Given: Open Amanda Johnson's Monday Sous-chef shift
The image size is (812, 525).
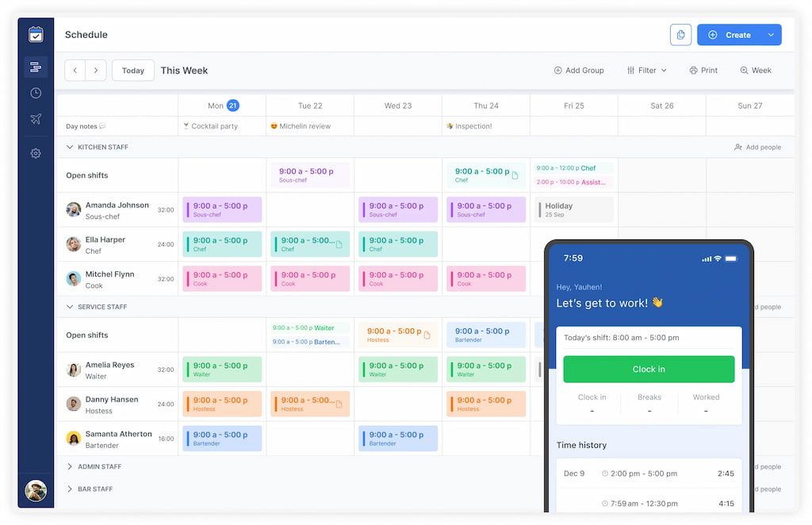Looking at the screenshot, I should [x=222, y=209].
